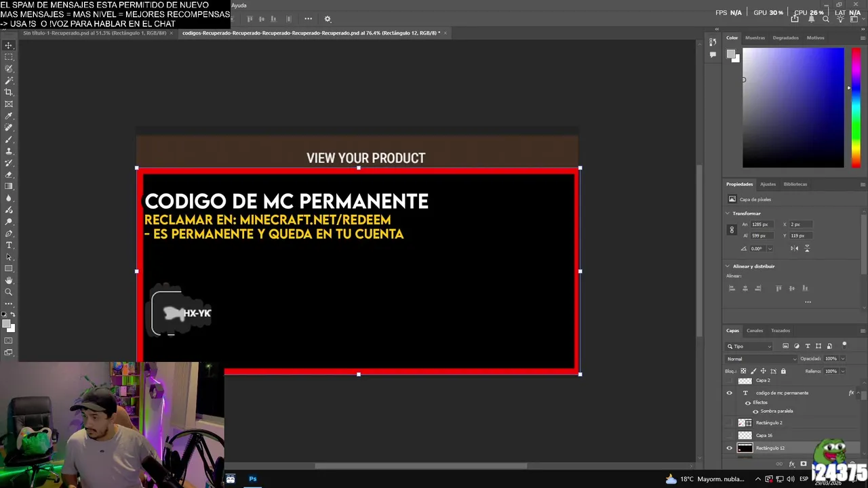Open more align options in options bar
Image resolution: width=868 pixels, height=488 pixels.
pos(308,19)
